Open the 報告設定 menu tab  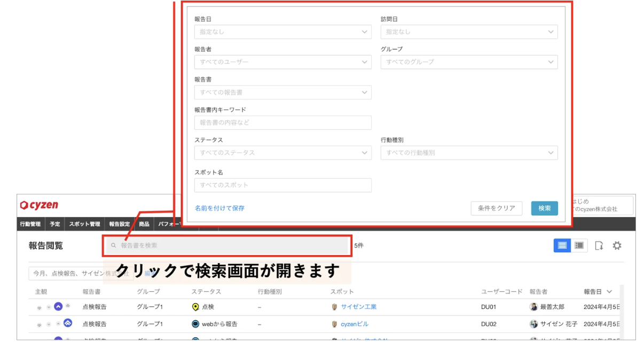[x=120, y=224]
